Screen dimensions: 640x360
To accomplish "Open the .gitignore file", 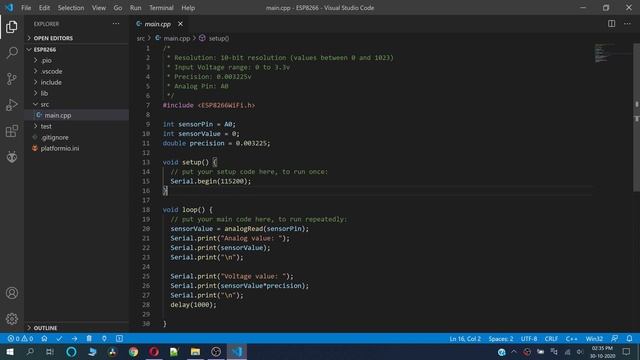I will (77, 138).
